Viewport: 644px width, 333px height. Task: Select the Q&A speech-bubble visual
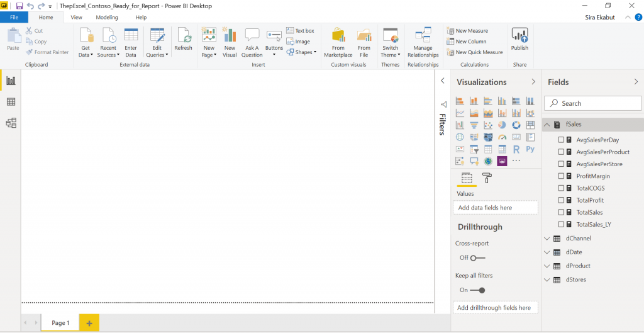point(474,161)
